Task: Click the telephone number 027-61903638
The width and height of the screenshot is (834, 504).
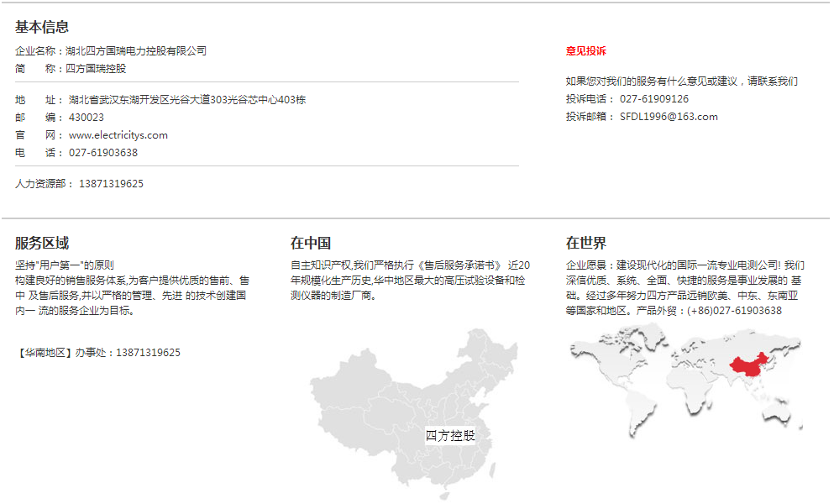Action: pos(103,153)
